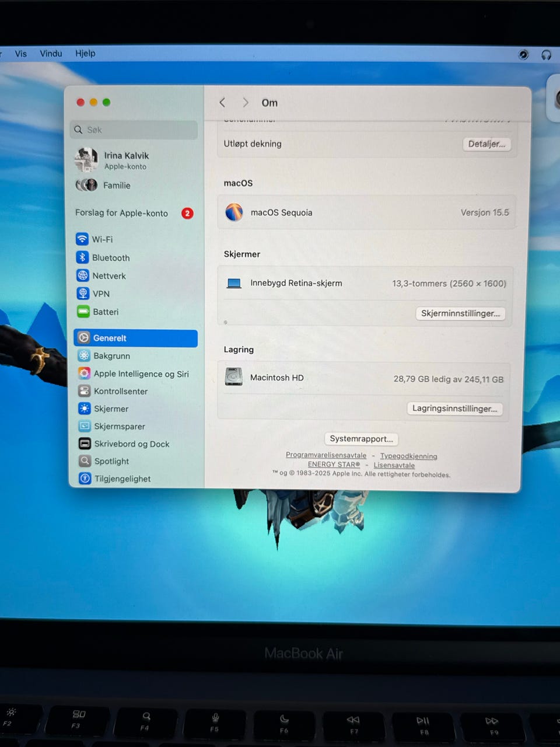Open the Typegodkjenning link
Image resolution: width=560 pixels, height=747 pixels.
[x=408, y=456]
